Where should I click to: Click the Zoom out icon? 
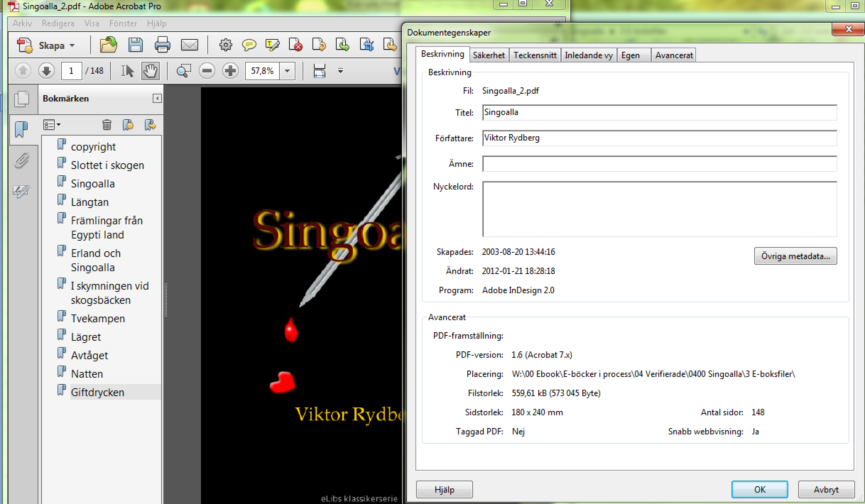coord(207,71)
